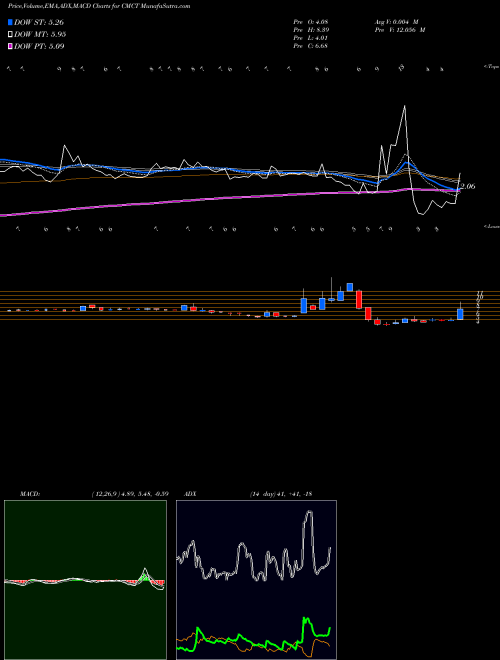Click the 'Avg V: 0.004 M' value
Viewport: 500px width, 660px height.
coord(396,22)
